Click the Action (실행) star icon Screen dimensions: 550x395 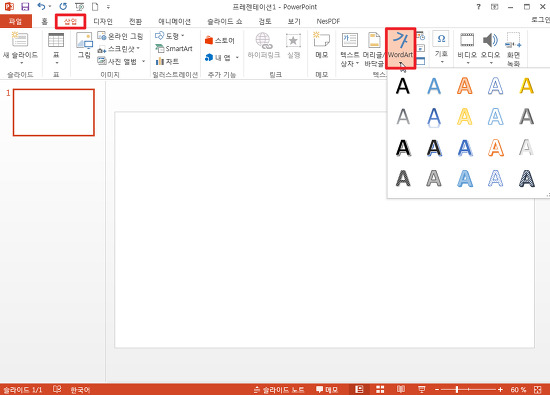coord(293,46)
